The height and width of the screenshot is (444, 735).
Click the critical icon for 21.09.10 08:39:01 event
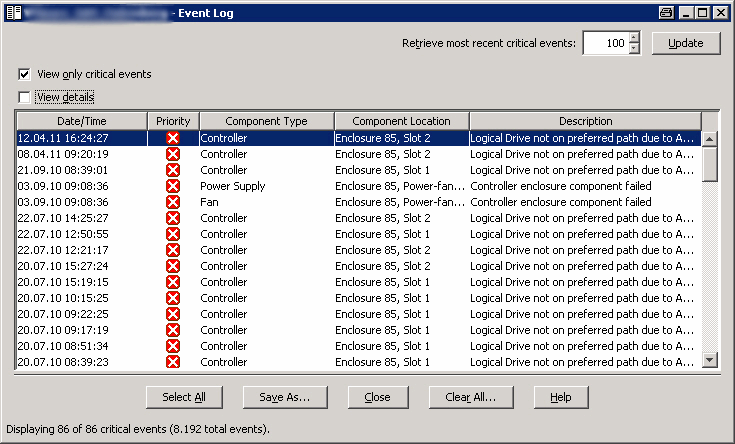coord(173,170)
